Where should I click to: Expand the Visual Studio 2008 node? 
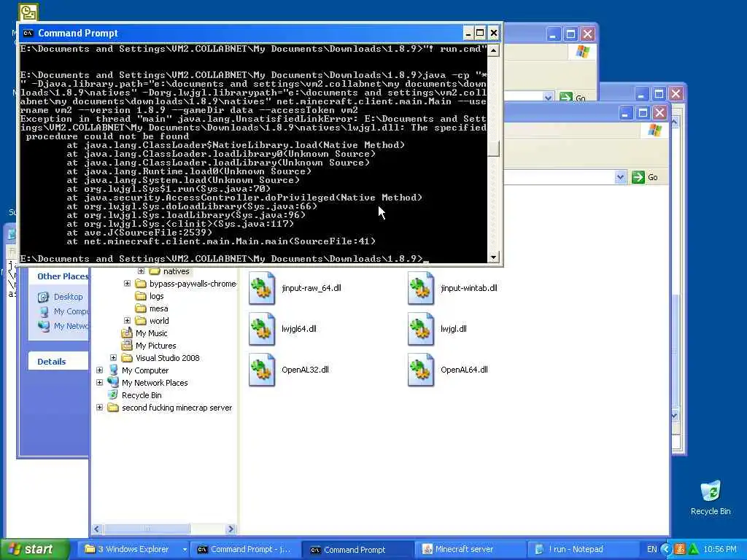tap(113, 357)
